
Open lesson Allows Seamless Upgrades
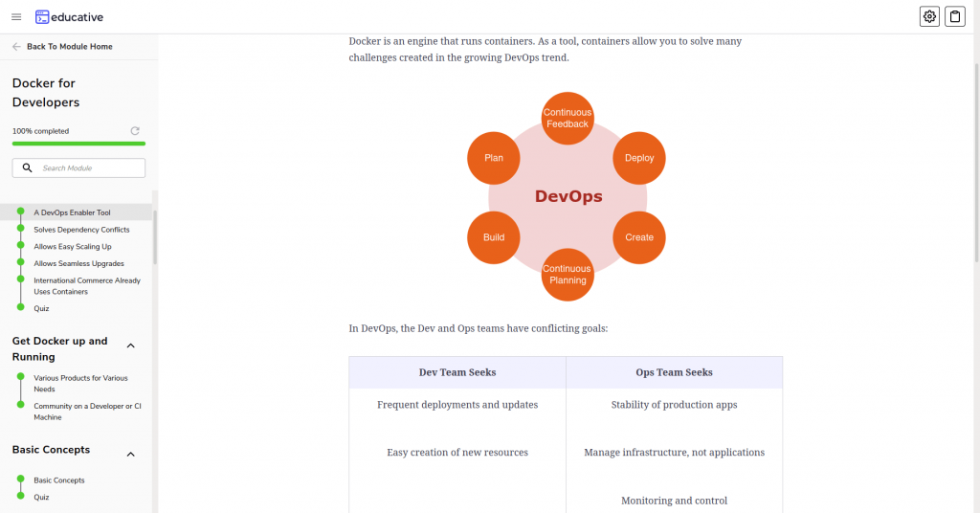[78, 263]
